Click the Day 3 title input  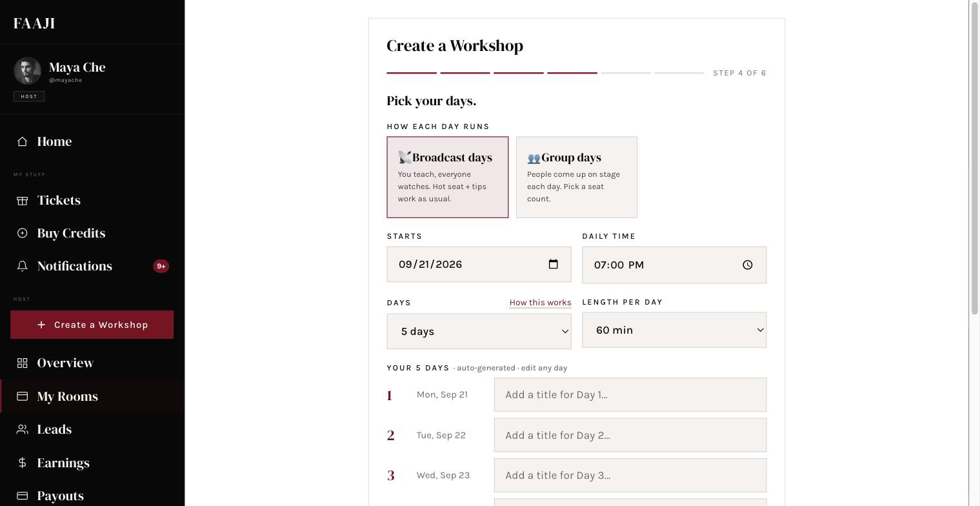(x=630, y=475)
